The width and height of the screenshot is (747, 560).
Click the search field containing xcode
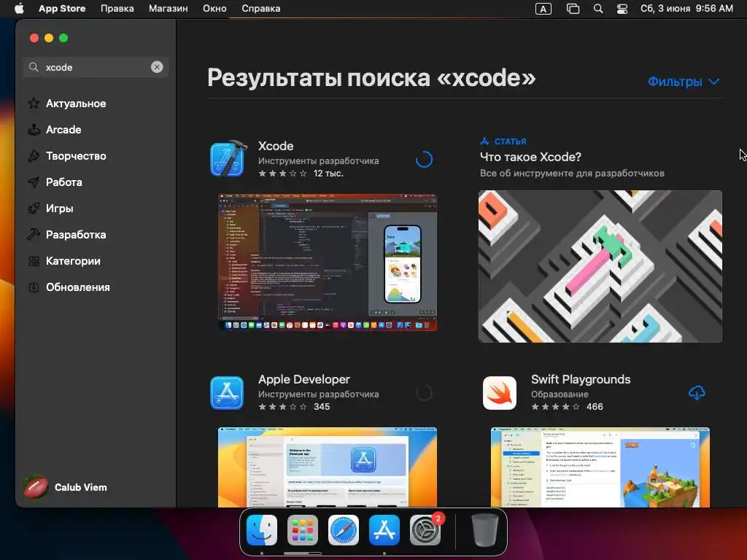point(96,67)
